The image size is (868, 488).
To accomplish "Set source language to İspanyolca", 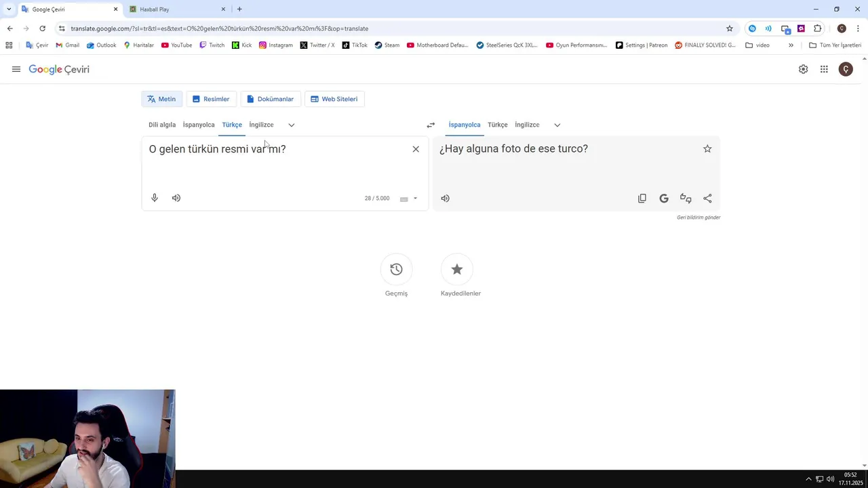I will click(x=199, y=125).
